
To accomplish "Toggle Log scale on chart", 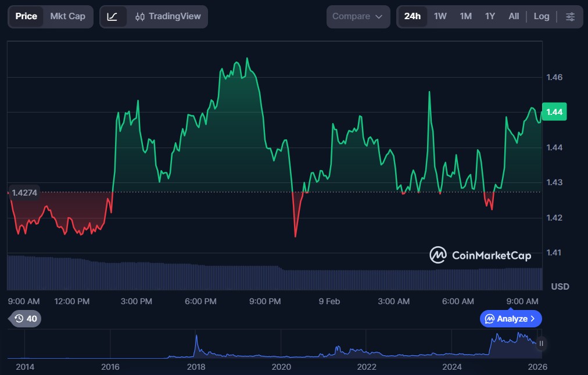I will coord(541,17).
